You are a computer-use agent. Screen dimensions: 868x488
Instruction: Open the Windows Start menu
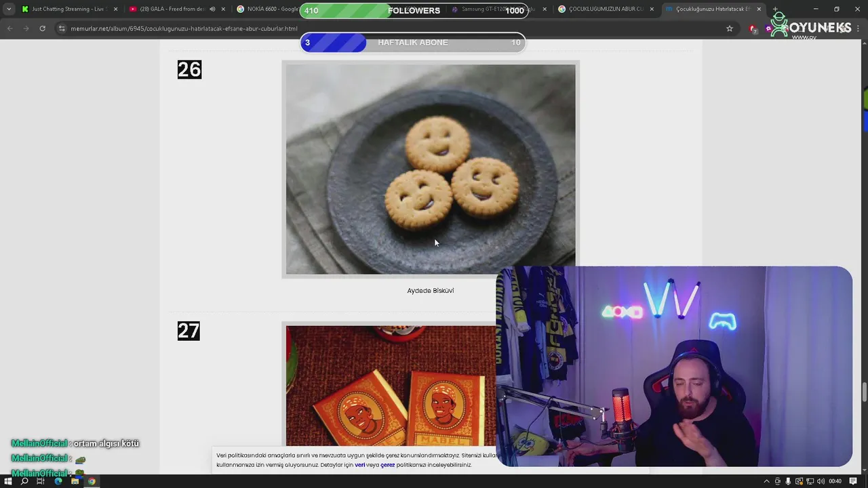coord(8,481)
